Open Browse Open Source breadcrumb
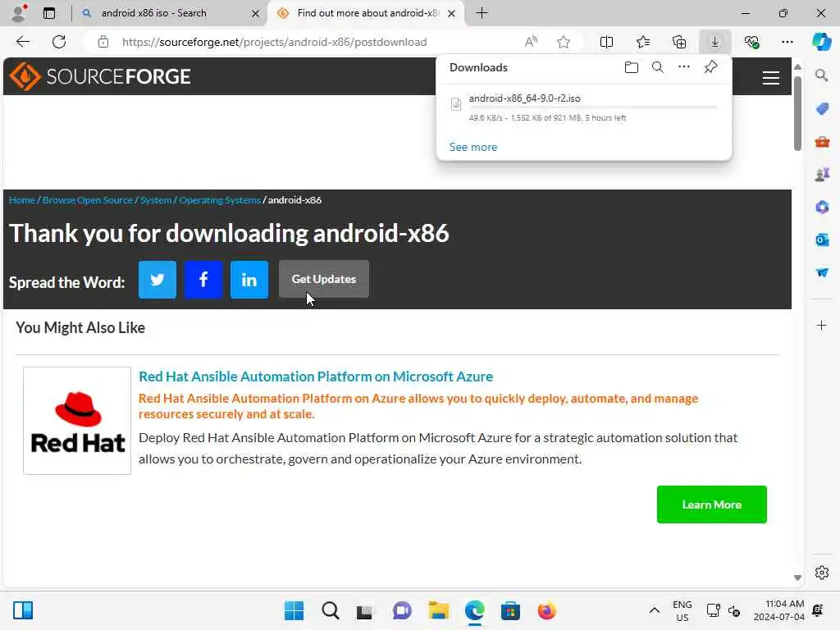840x630 pixels. 87,200
